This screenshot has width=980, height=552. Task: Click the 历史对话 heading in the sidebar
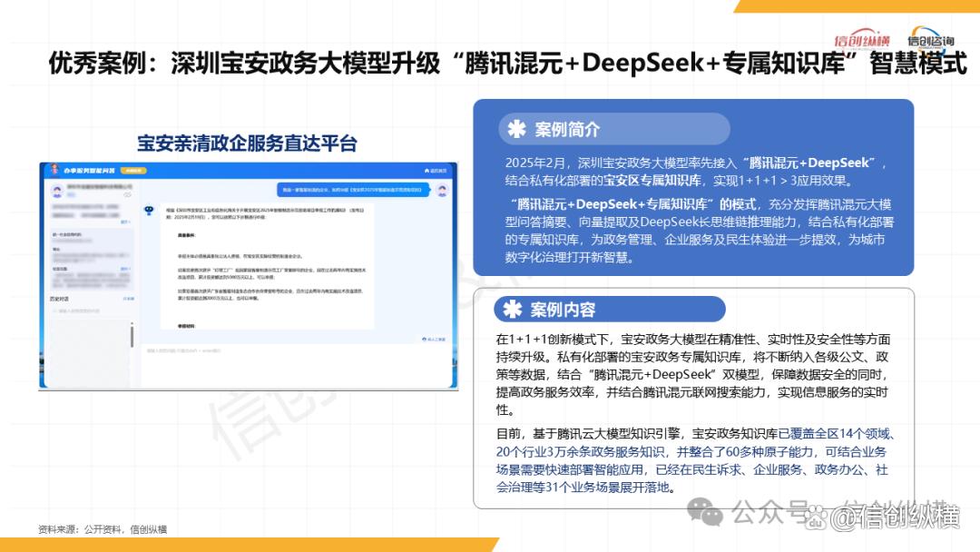coord(59,299)
